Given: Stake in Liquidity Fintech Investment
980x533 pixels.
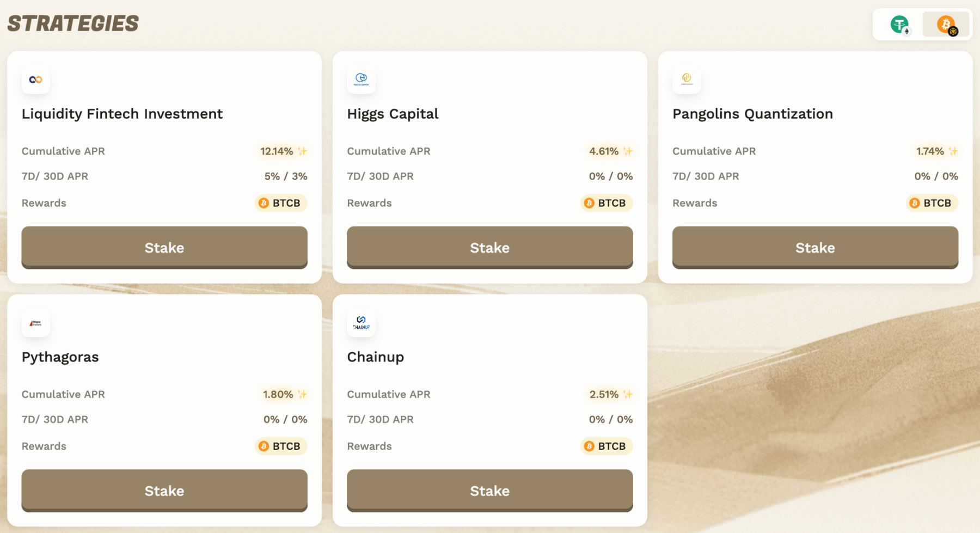Looking at the screenshot, I should pos(164,248).
